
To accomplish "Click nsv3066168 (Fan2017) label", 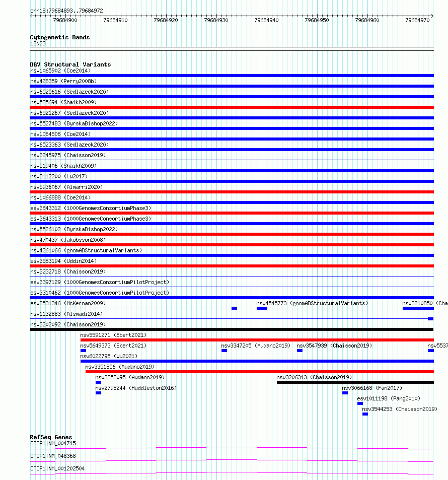I will [x=372, y=388].
